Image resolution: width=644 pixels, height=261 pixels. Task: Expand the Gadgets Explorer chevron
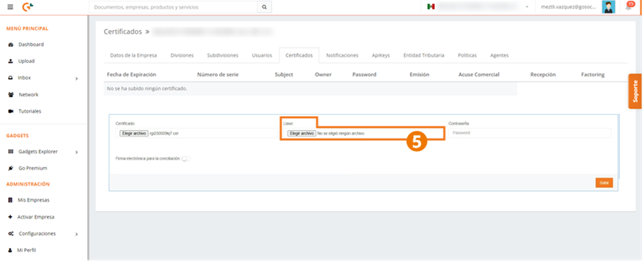pos(76,152)
